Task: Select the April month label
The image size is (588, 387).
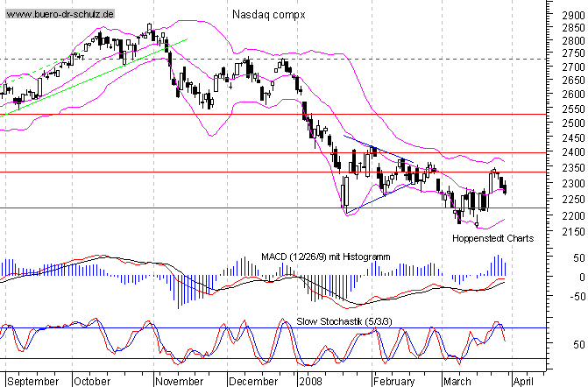Action: coord(523,382)
